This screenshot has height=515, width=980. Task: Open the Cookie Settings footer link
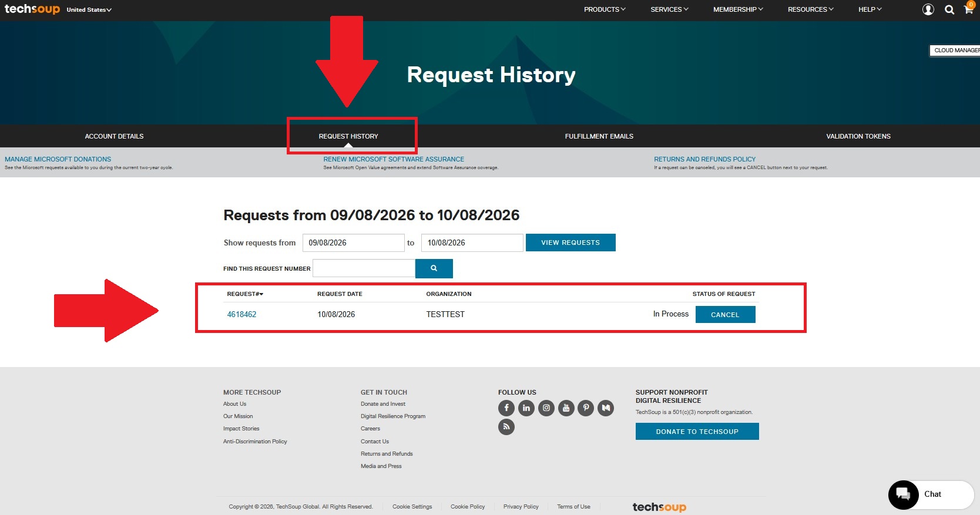point(412,507)
